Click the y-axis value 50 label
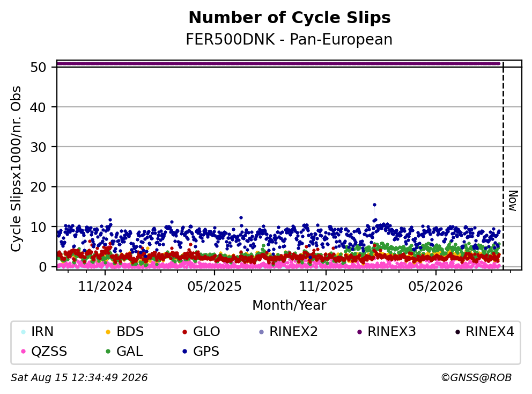 (38, 67)
